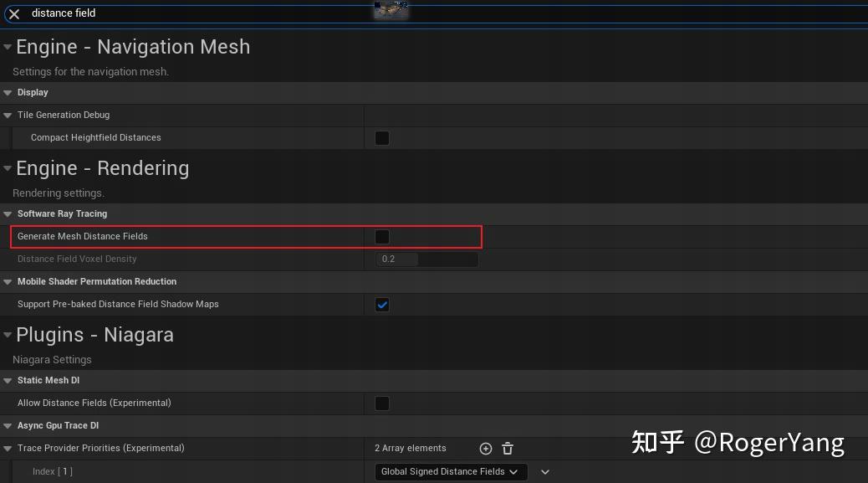The image size is (868, 483).
Task: Open the Global Signed Distance Fields dropdown
Action: (450, 471)
